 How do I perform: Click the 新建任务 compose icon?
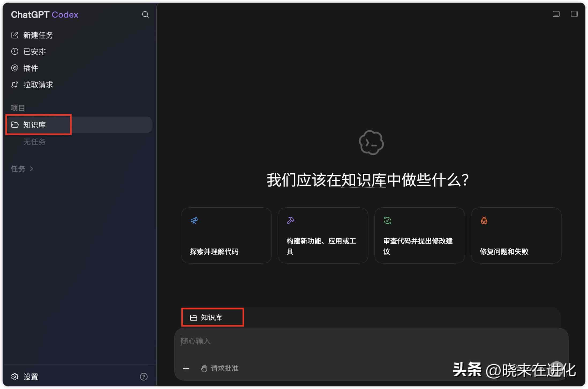point(15,35)
